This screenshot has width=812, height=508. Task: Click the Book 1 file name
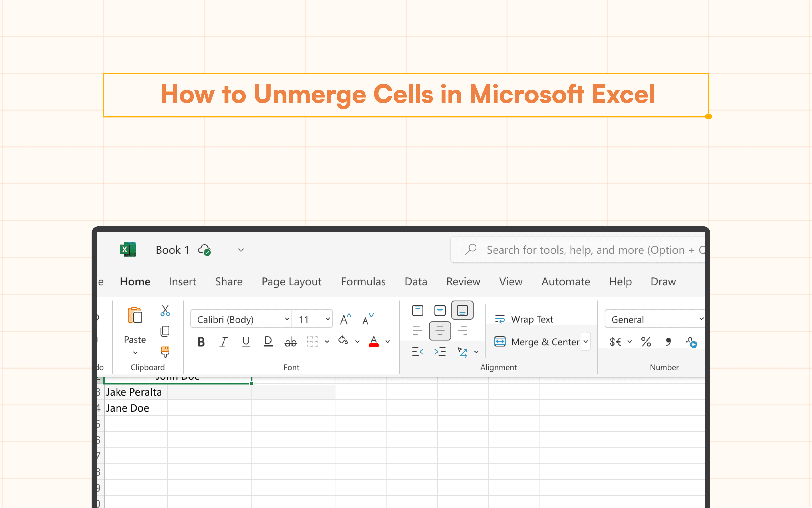[x=172, y=250]
